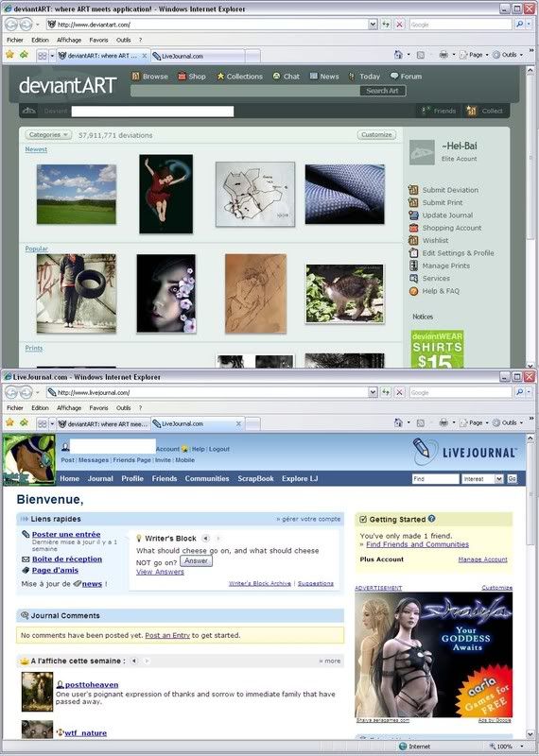This screenshot has width=539, height=756.
Task: Click Find Friends and Communities link
Action: (x=417, y=544)
